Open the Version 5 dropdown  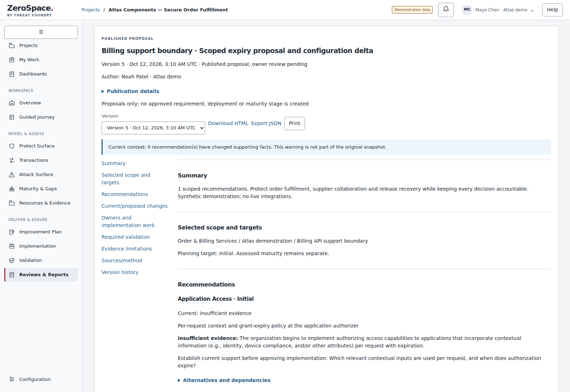click(153, 128)
